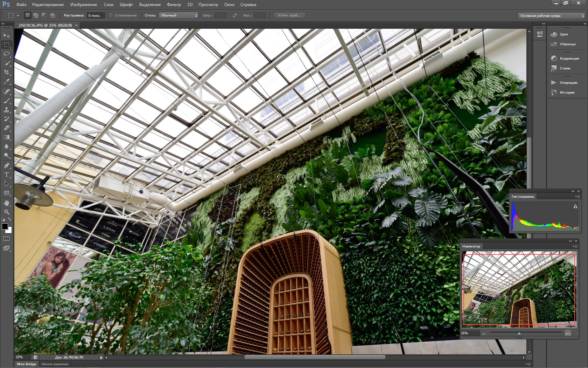This screenshot has width=588, height=368.
Task: Select the Healing Brush tool
Action: (7, 91)
